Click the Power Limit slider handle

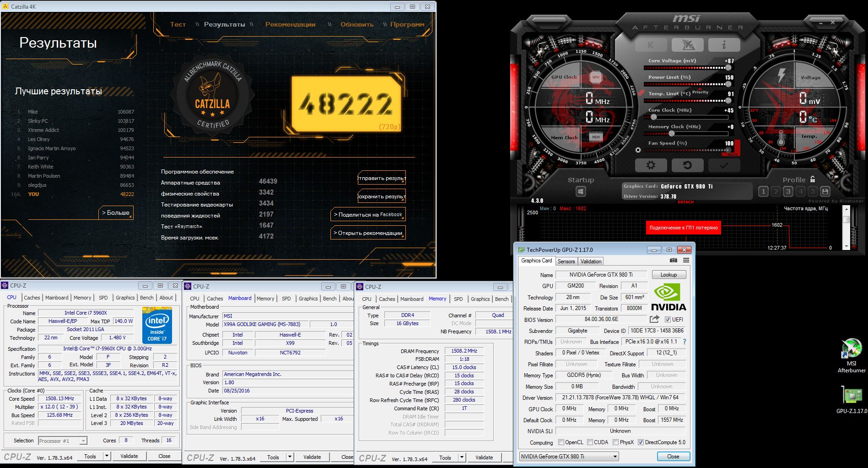coord(728,84)
